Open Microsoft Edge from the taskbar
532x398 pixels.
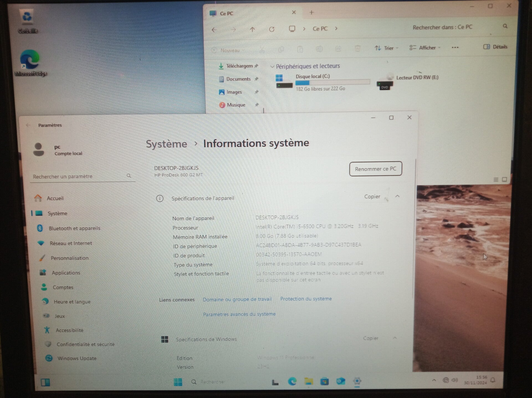point(292,382)
